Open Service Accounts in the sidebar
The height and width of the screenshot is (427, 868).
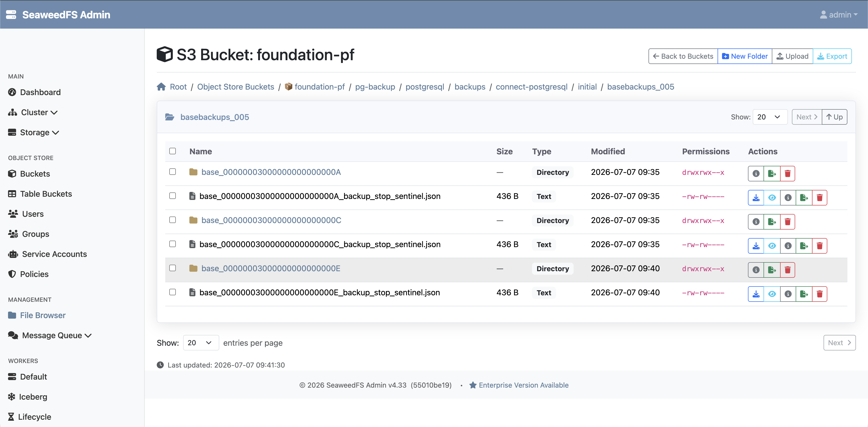pyautogui.click(x=47, y=254)
